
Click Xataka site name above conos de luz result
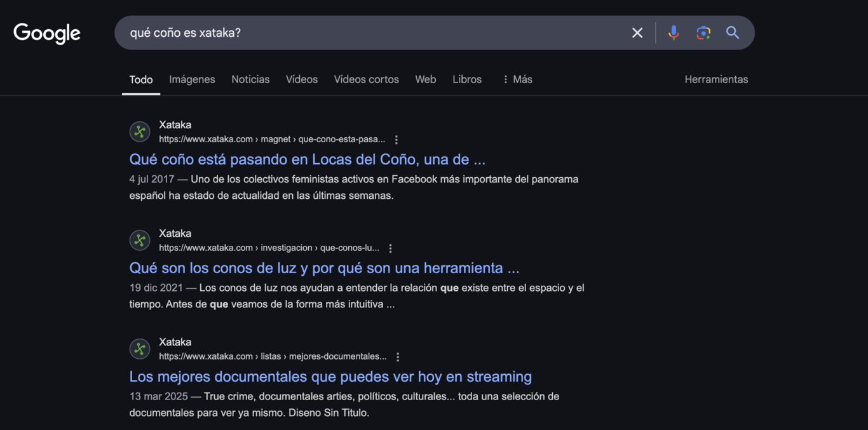pyautogui.click(x=175, y=234)
